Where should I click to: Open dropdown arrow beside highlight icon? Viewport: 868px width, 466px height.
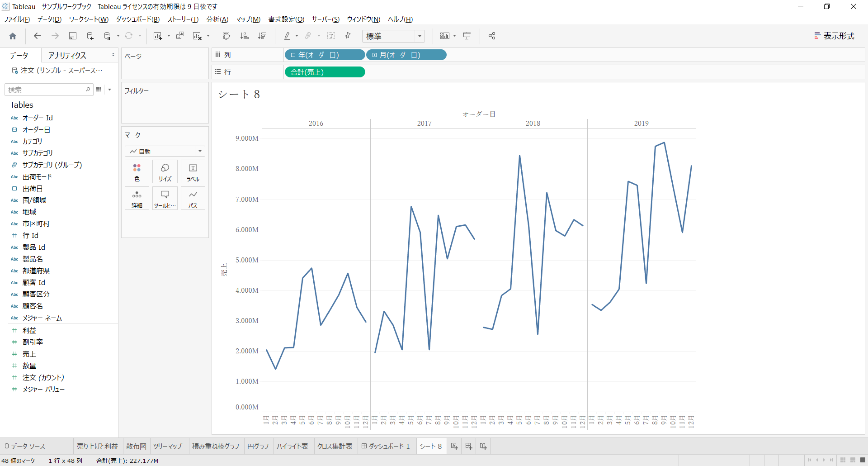tap(297, 36)
